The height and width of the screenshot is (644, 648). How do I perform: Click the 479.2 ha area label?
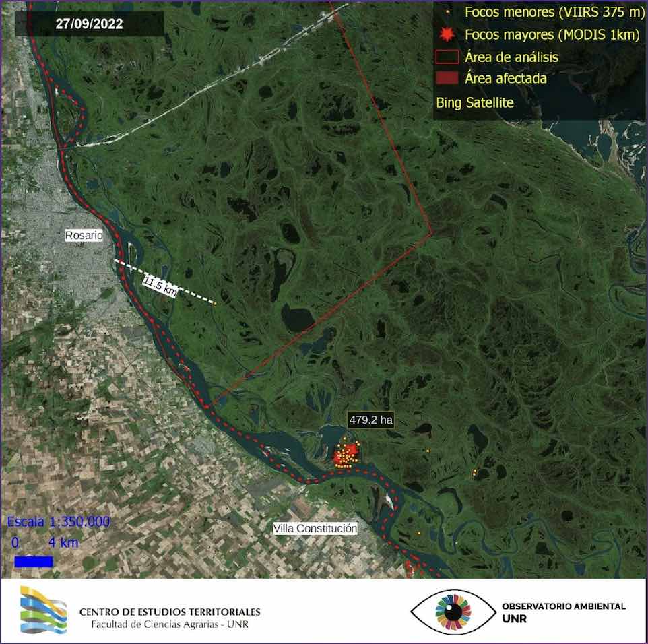point(370,420)
